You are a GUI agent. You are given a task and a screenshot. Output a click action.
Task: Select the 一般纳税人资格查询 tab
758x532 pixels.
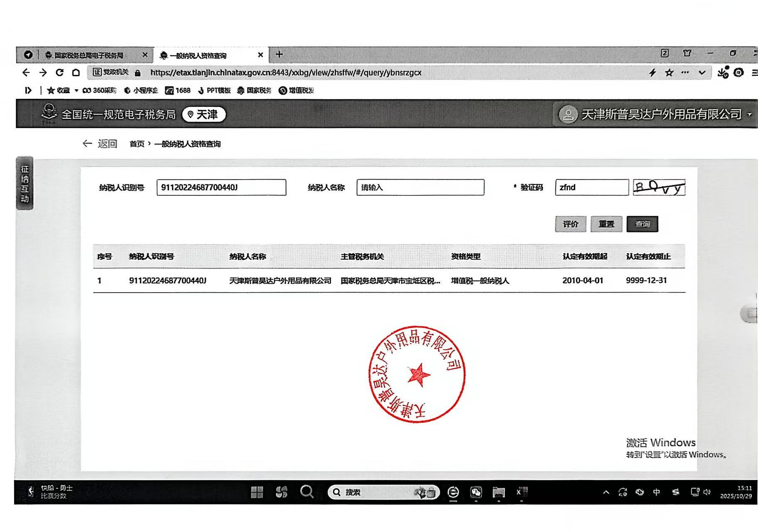coord(198,55)
